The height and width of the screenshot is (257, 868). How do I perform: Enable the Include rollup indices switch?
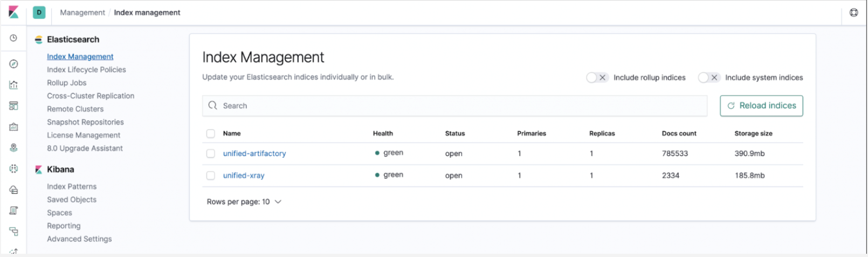click(597, 78)
